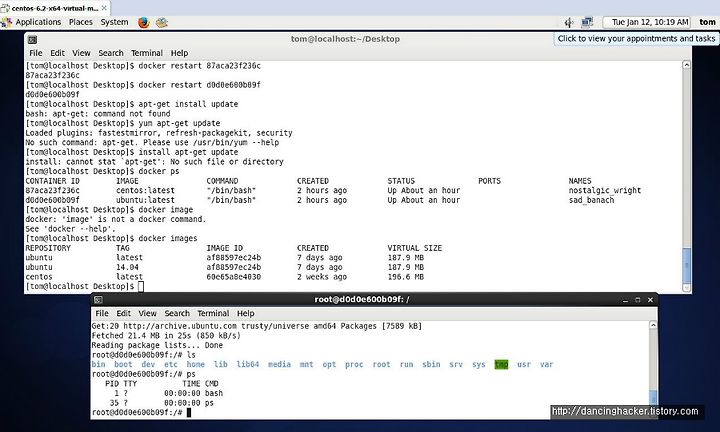Click the scrollbar thumb in root@d0d0e600b09f terminal
The height and width of the screenshot is (432, 720).
(653, 398)
